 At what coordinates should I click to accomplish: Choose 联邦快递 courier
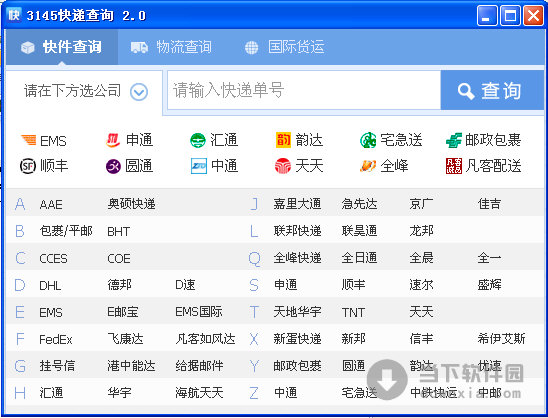[x=297, y=231]
